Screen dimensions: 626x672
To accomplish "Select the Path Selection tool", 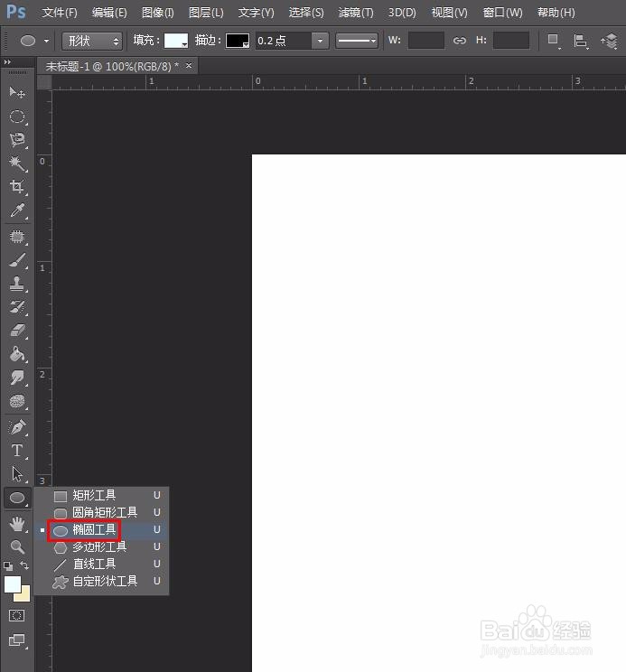I will pos(17,474).
